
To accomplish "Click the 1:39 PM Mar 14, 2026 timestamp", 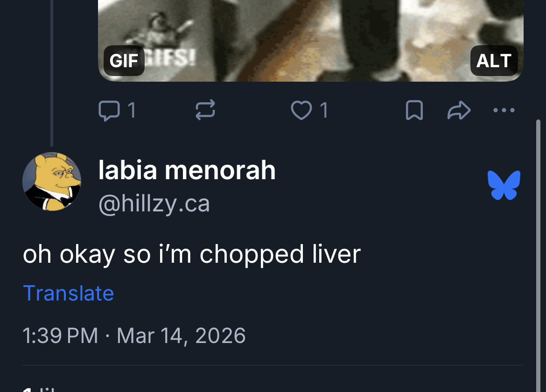I will pyautogui.click(x=134, y=336).
